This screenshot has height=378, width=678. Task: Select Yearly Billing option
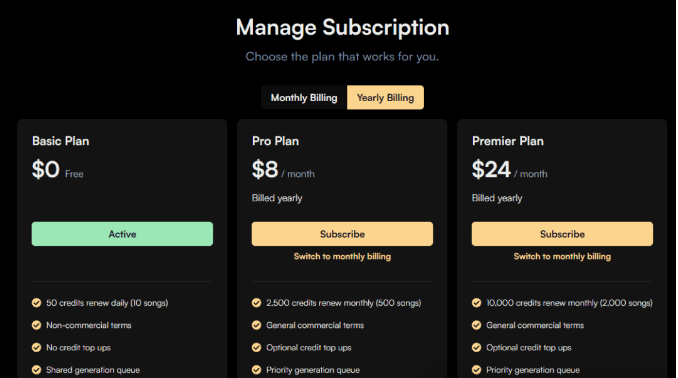385,98
